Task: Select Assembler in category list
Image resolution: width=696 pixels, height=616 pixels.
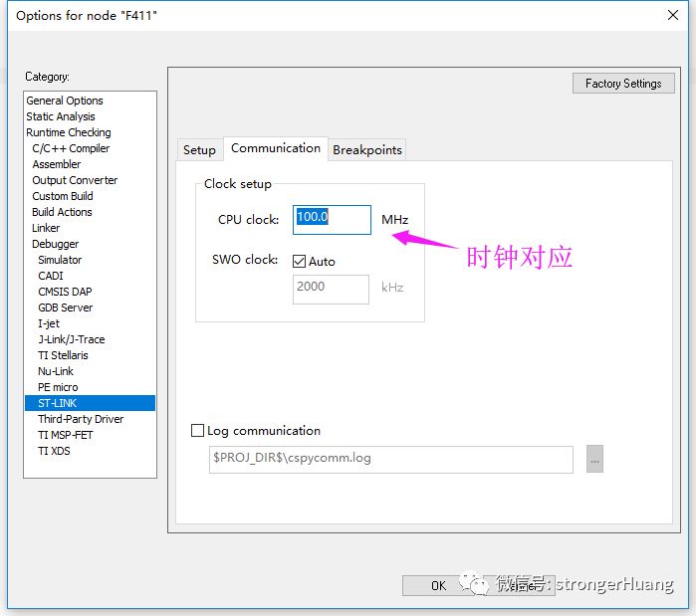Action: click(57, 164)
